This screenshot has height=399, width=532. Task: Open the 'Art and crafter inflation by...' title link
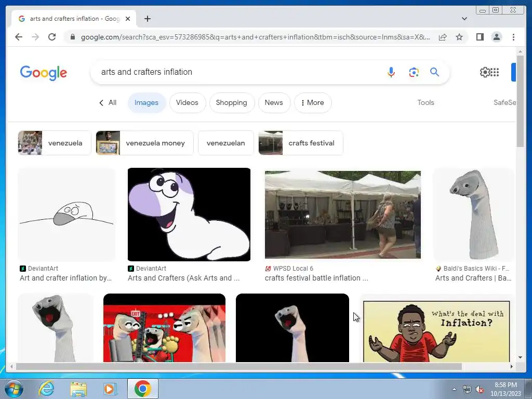[x=65, y=278]
